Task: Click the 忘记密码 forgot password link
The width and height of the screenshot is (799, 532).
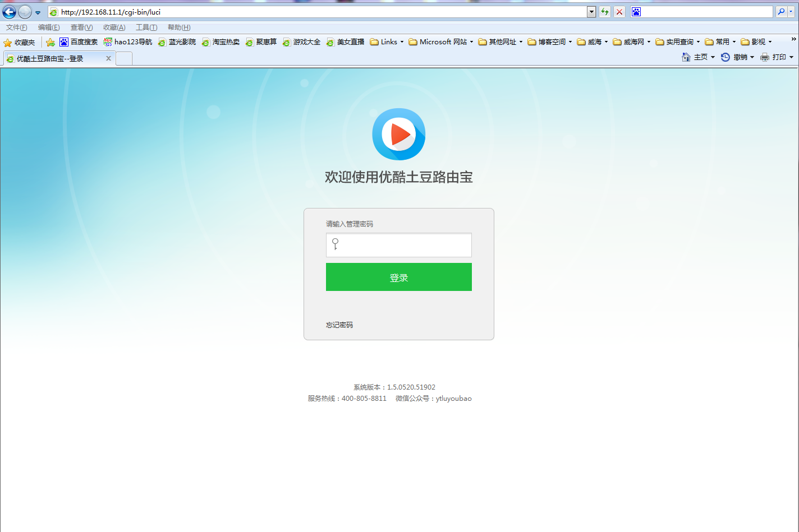Action: (x=339, y=325)
